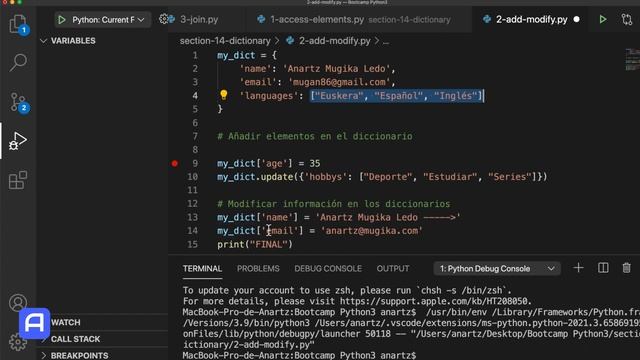
Task: Click the print("FINAL") statement
Action: click(255, 244)
